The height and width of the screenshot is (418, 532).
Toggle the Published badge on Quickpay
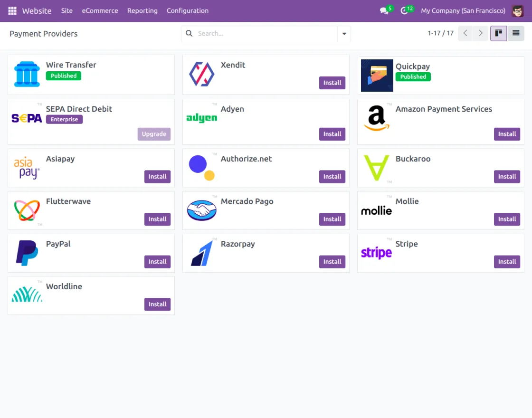(x=413, y=76)
